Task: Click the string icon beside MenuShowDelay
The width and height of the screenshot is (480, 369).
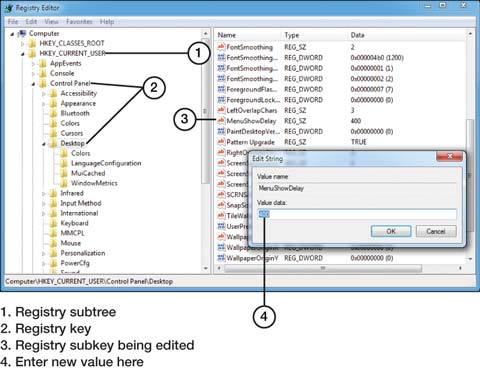Action: click(x=221, y=121)
